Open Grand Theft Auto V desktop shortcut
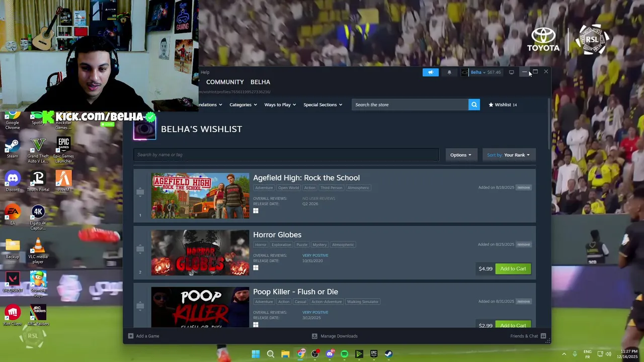Image resolution: width=644 pixels, height=362 pixels. coord(38,151)
